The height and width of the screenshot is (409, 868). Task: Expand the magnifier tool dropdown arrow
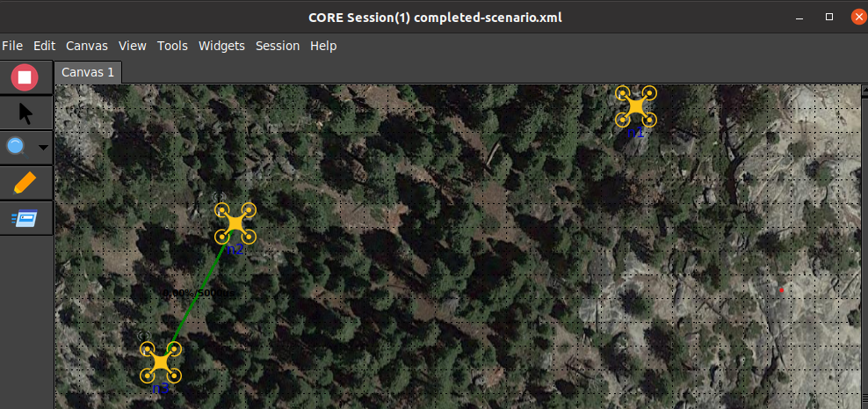point(43,148)
